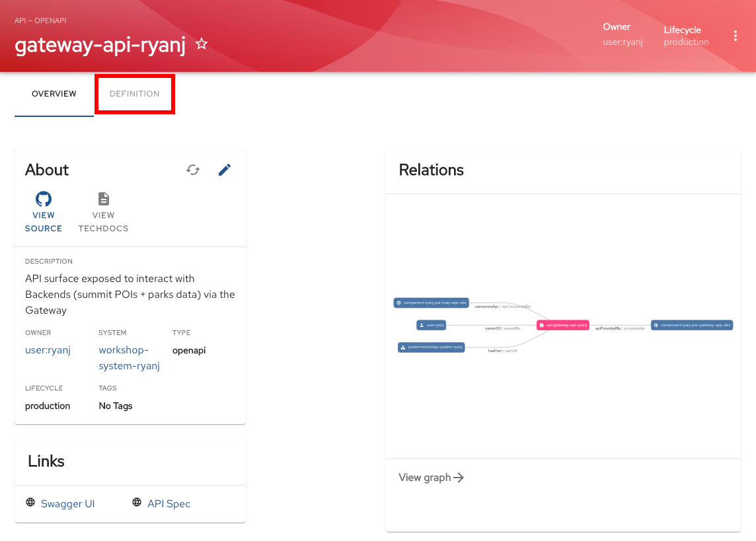
Task: Open the Swagger UI link
Action: (67, 503)
